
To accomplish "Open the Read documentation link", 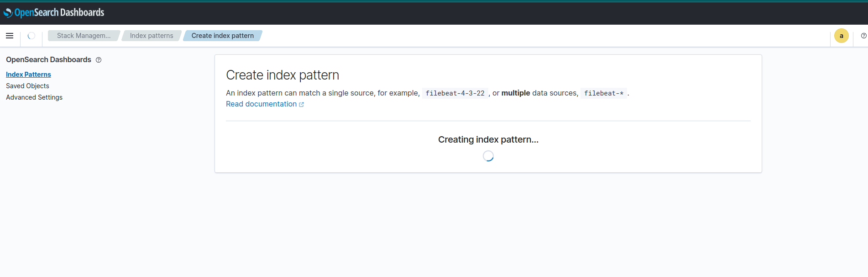I will point(261,104).
